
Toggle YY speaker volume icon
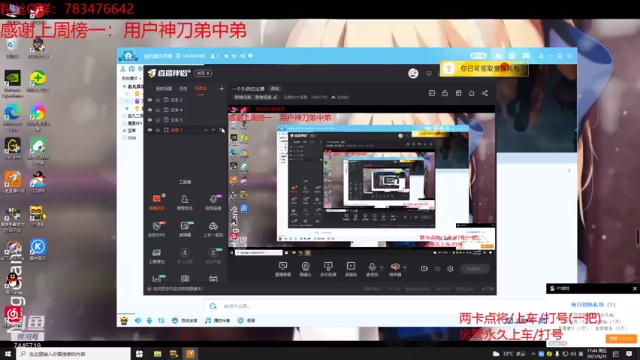[138, 321]
